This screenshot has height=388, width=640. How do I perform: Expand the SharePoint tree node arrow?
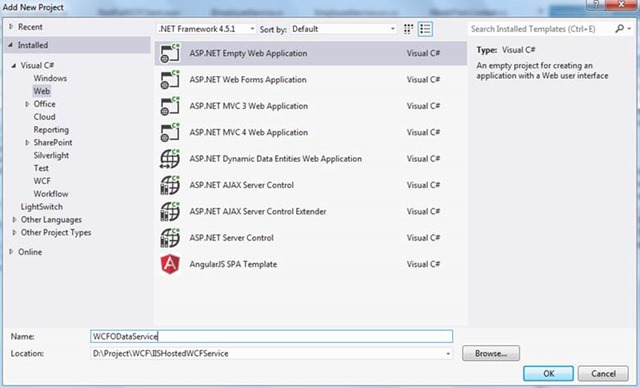coord(27,143)
